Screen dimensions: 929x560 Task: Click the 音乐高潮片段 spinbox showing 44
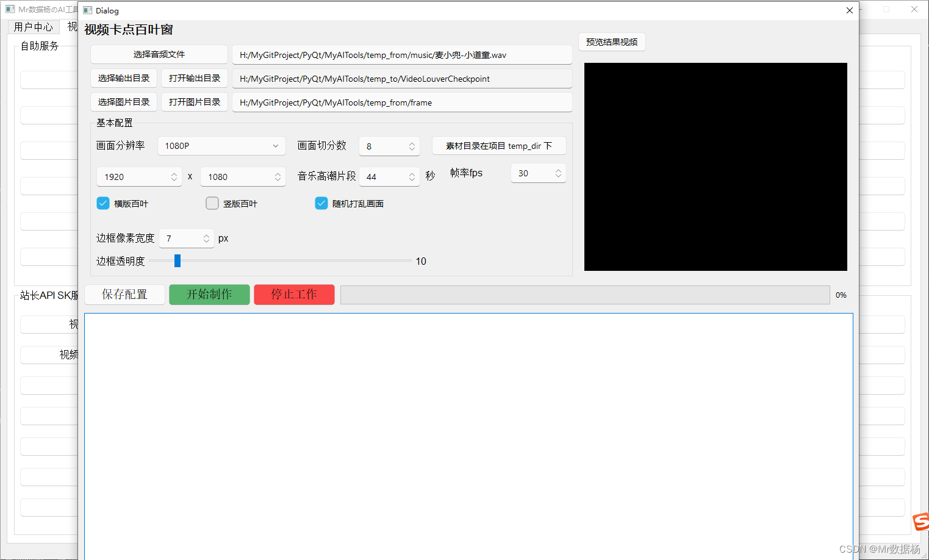pyautogui.click(x=389, y=177)
